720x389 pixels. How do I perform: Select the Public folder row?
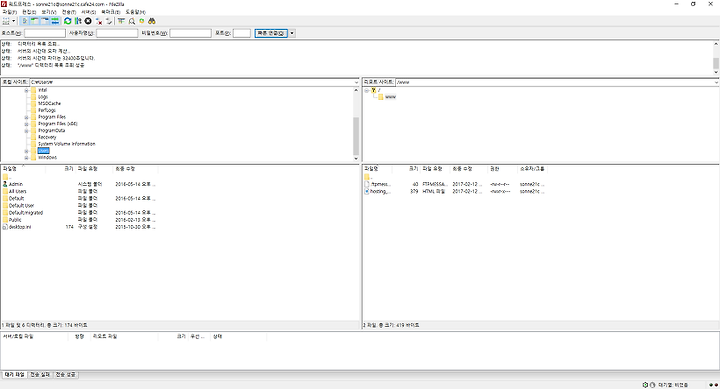click(79, 220)
